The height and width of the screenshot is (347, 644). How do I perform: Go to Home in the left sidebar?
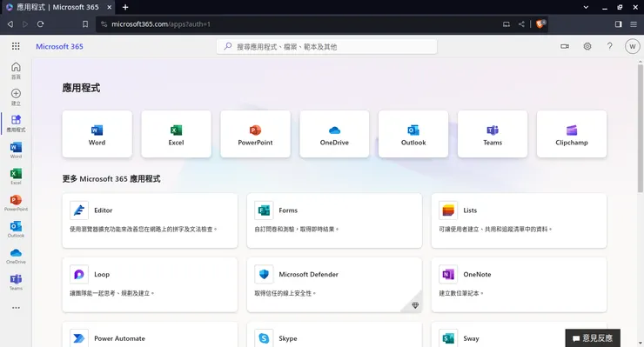[x=16, y=70]
